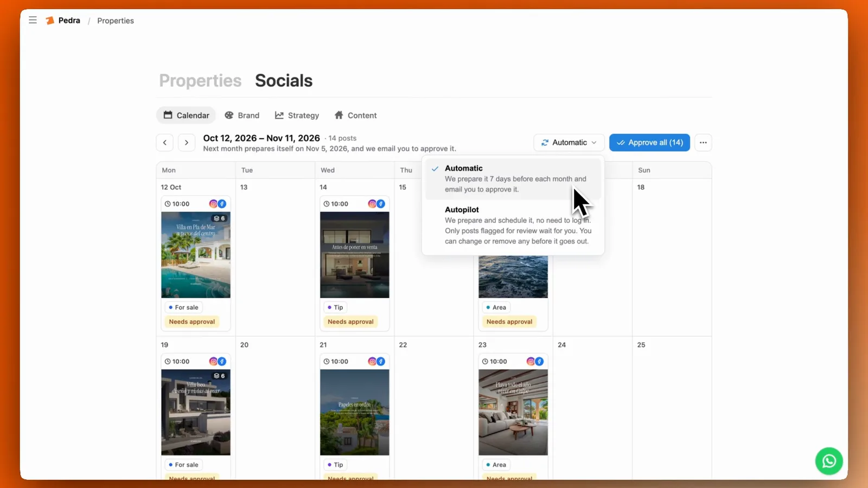Collapse the Automatic mode dropdown
Viewport: 868px width, 488px height.
point(569,143)
